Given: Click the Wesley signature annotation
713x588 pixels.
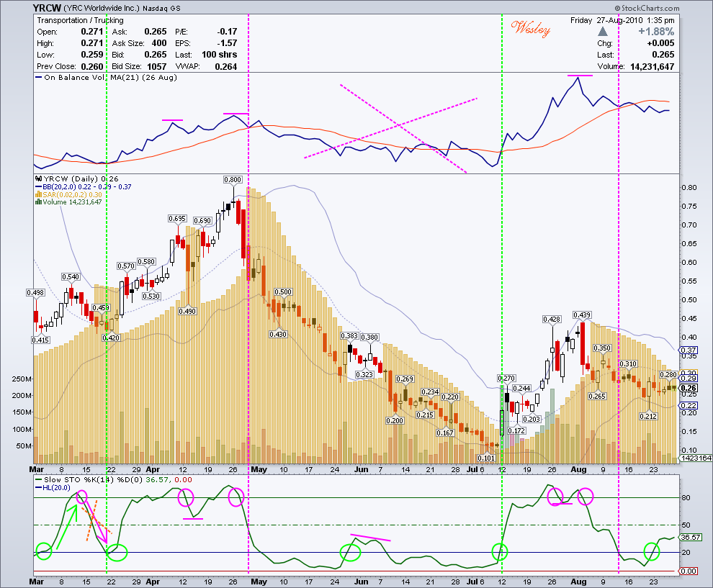Looking at the screenshot, I should tap(531, 29).
